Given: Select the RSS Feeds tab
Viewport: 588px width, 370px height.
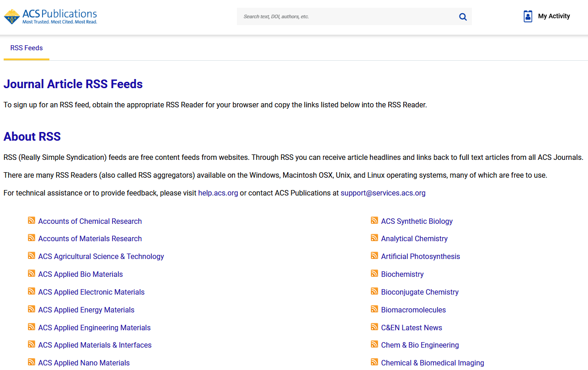Looking at the screenshot, I should tap(27, 48).
